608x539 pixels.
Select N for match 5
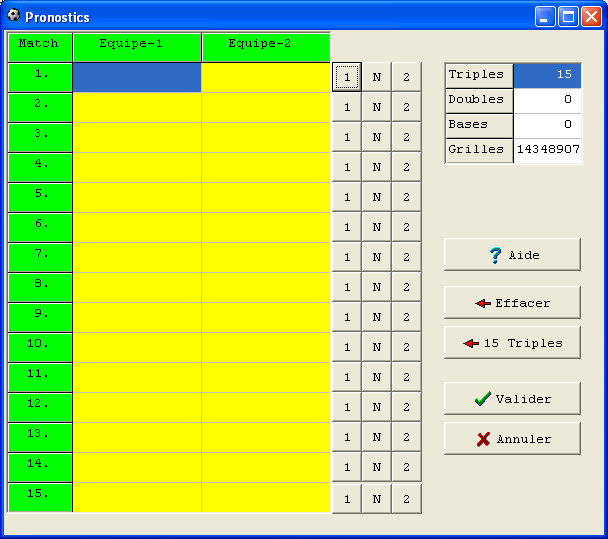(377, 197)
